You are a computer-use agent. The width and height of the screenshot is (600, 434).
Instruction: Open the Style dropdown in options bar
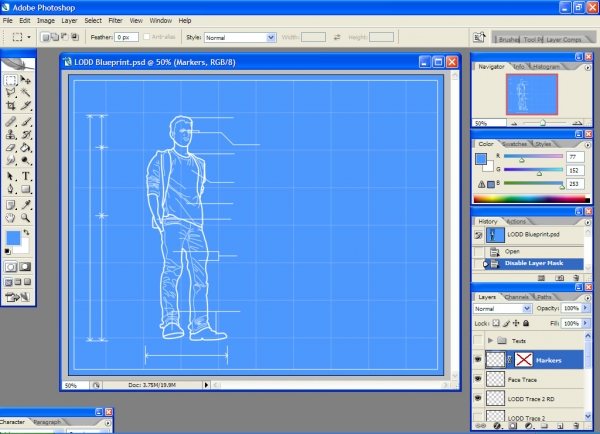[x=271, y=38]
